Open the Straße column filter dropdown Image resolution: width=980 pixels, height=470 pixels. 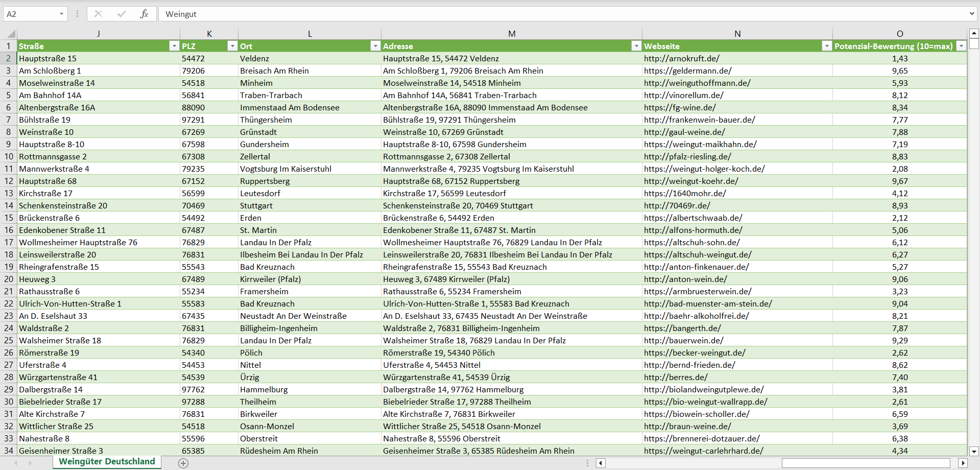tap(174, 46)
